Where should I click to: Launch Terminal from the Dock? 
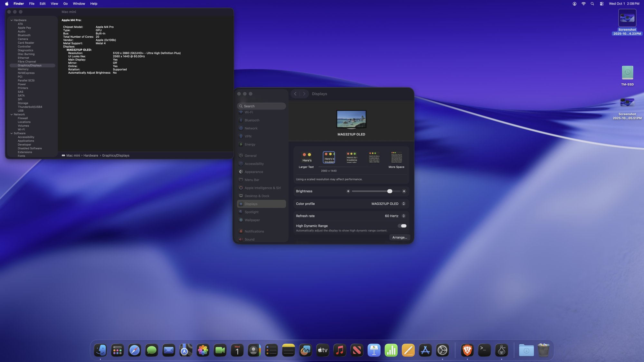[484, 350]
